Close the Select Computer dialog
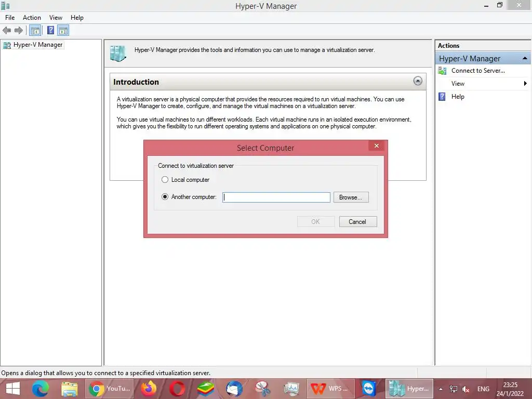 (377, 146)
